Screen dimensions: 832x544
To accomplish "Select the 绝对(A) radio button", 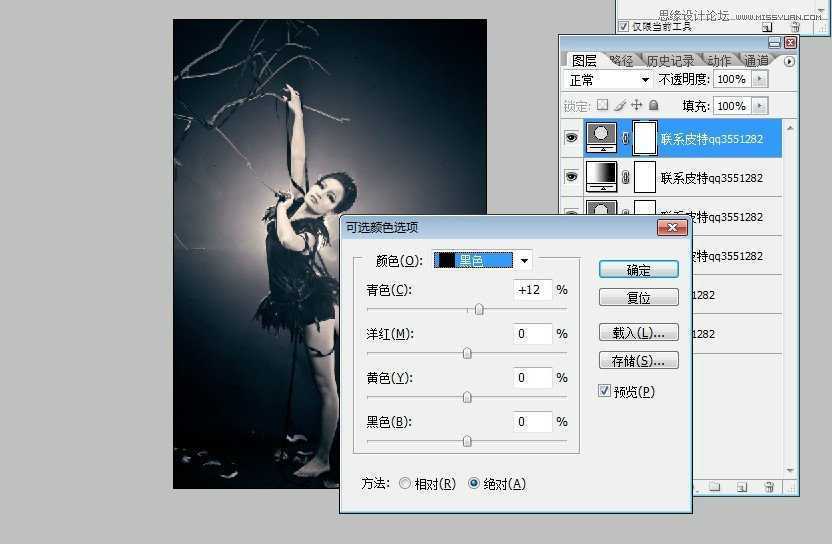I will 474,483.
